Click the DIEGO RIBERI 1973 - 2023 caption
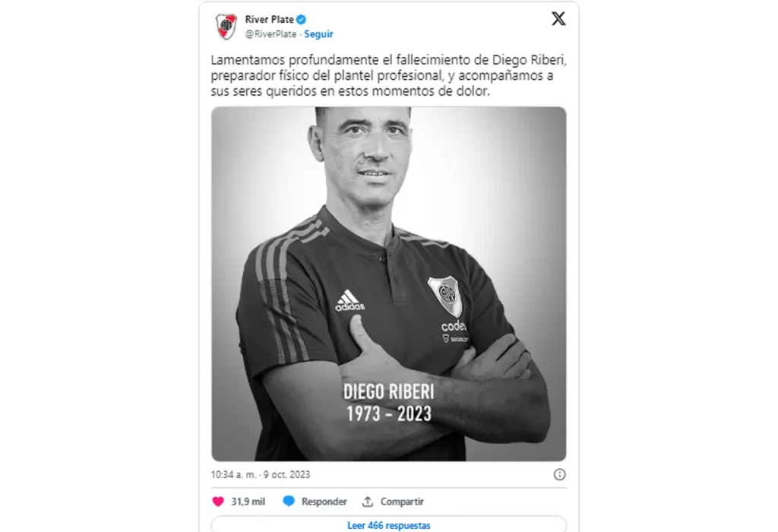778x532 pixels. [x=389, y=403]
